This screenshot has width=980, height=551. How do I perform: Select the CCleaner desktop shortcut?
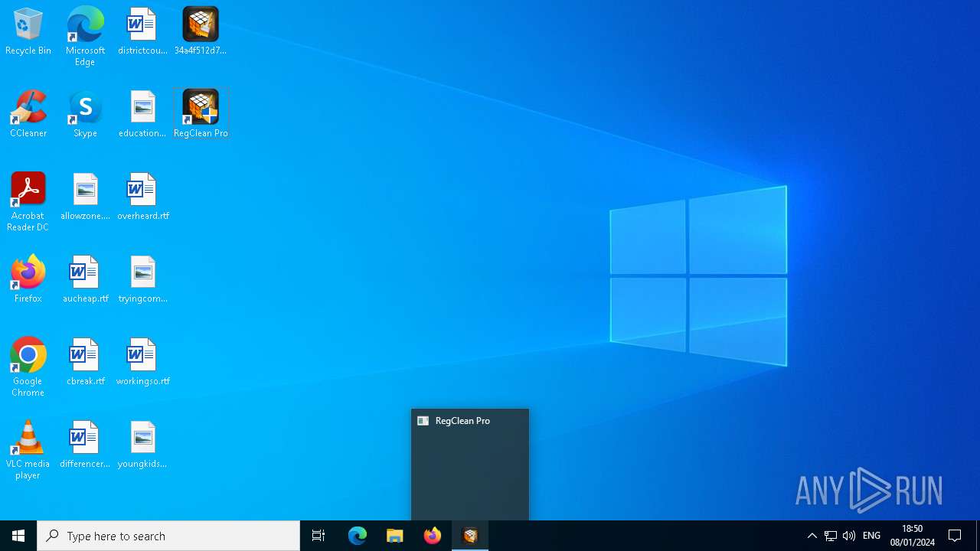tap(28, 115)
